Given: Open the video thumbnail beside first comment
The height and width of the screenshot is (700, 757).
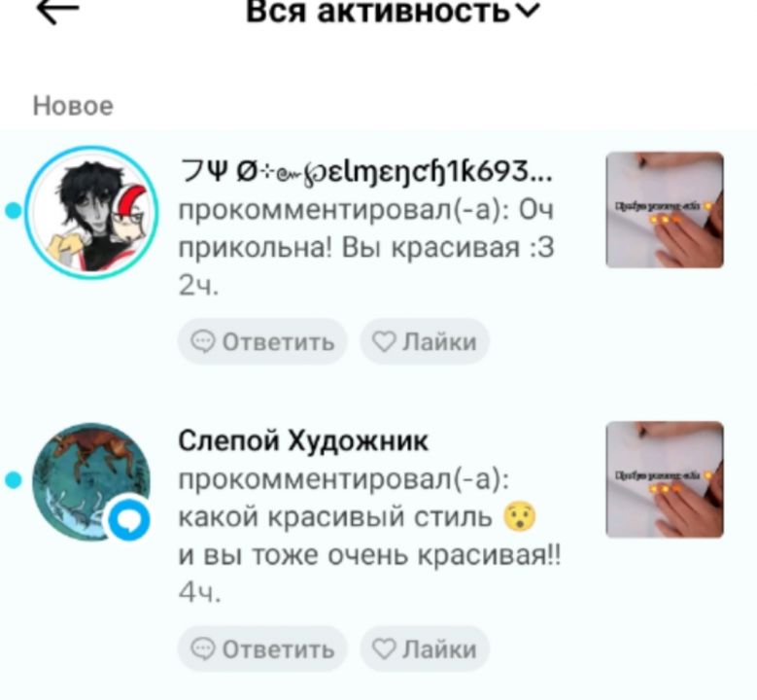Looking at the screenshot, I should pyautogui.click(x=665, y=210).
